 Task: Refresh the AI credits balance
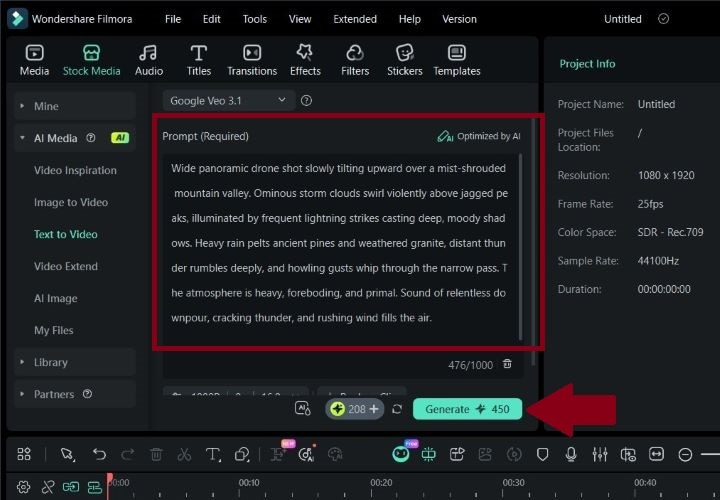pos(397,409)
